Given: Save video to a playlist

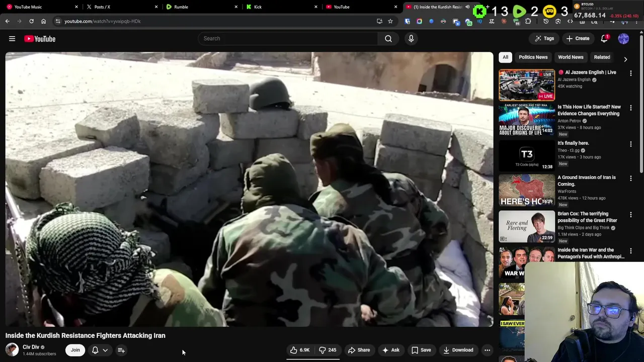Looking at the screenshot, I should [x=421, y=350].
